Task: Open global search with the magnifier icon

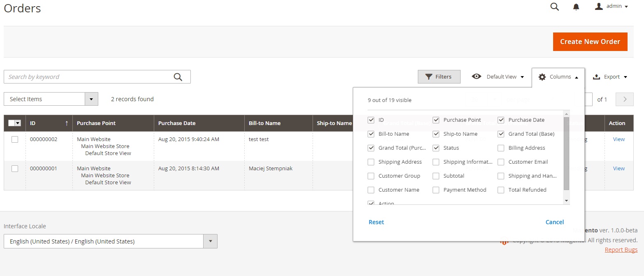Action: coord(554,7)
